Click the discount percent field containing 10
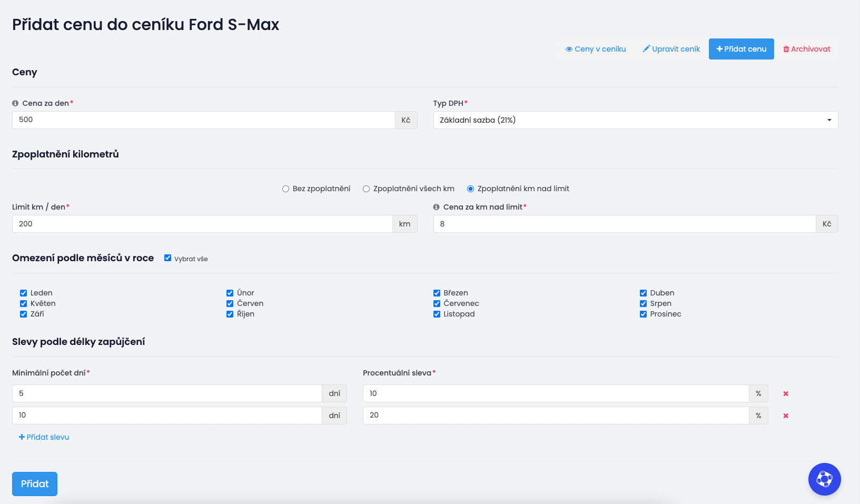This screenshot has width=860, height=504. pos(556,393)
